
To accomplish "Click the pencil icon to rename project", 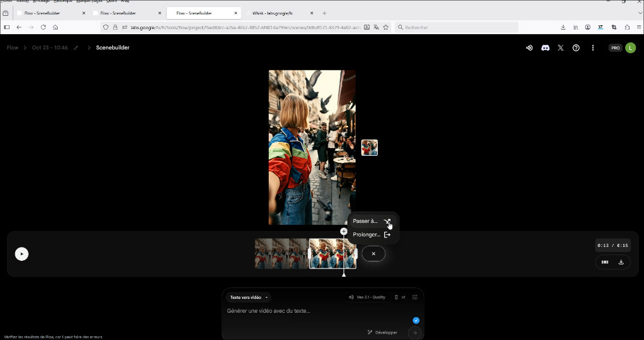I will point(76,48).
